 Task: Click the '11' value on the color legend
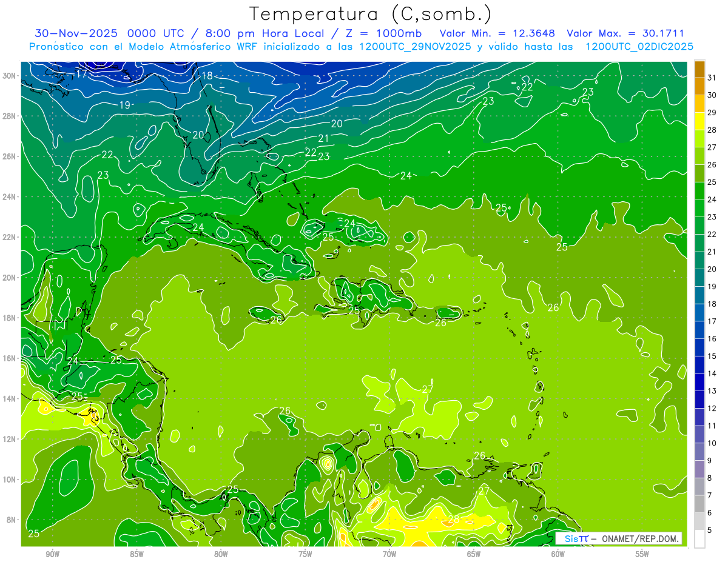click(712, 426)
